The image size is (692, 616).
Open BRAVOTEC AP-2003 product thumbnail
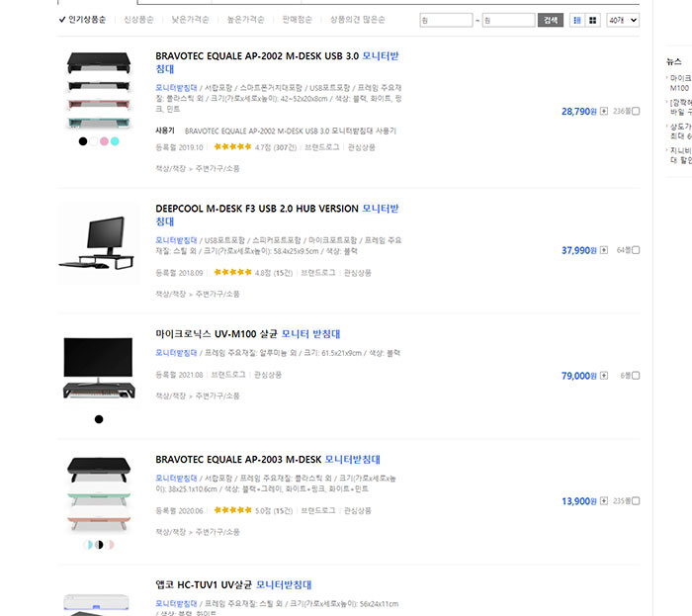[x=99, y=493]
